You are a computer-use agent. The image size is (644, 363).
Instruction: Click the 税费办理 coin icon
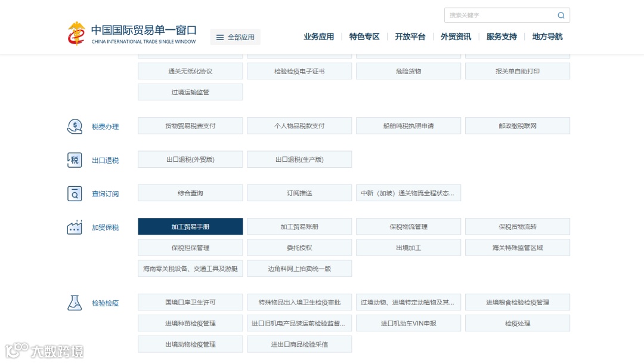click(x=75, y=126)
